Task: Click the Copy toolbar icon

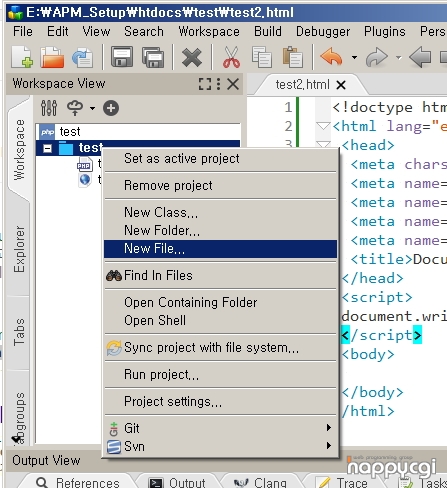Action: (x=262, y=57)
